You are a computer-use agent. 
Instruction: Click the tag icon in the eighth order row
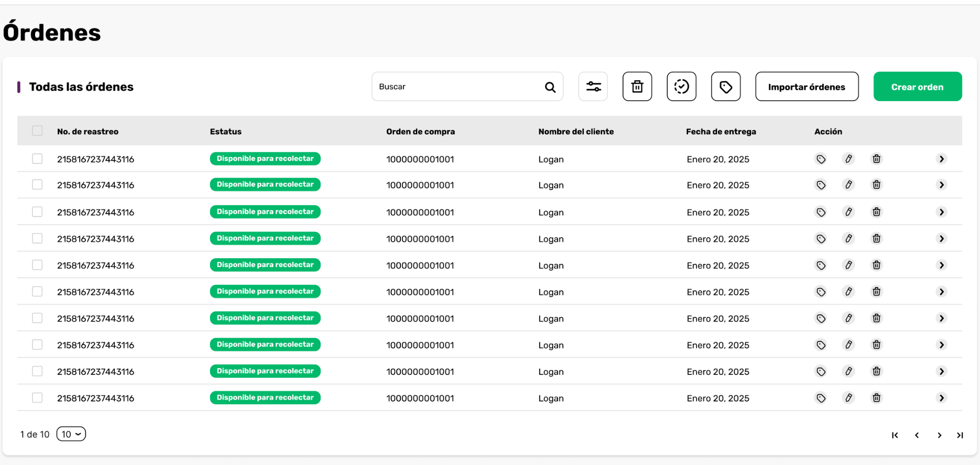(x=821, y=345)
